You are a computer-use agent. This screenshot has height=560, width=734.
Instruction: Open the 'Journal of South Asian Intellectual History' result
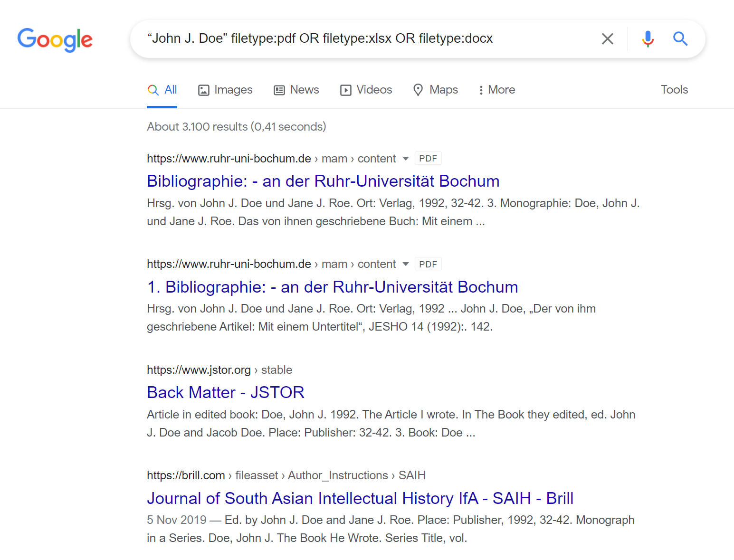pyautogui.click(x=360, y=498)
